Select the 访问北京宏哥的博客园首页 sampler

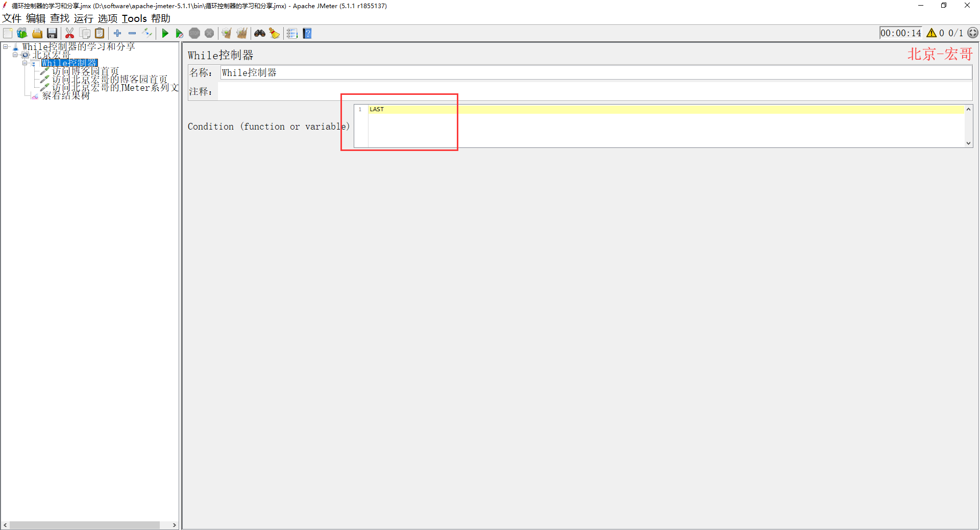pyautogui.click(x=110, y=79)
